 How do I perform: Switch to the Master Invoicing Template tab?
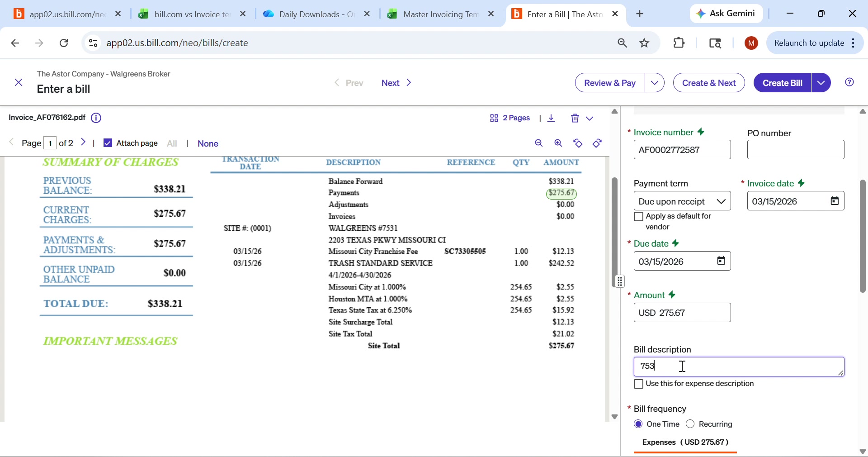coord(434,14)
